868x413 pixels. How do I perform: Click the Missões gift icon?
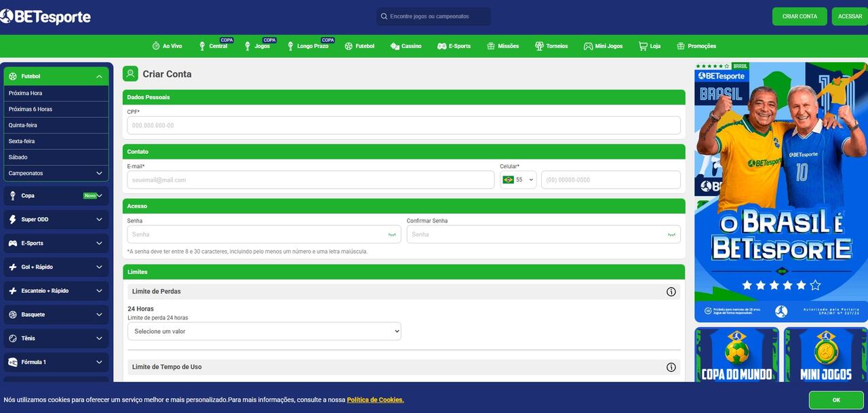(x=491, y=46)
